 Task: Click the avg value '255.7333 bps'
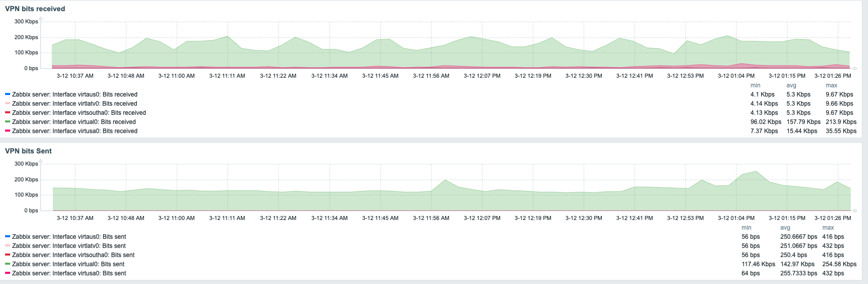799,273
